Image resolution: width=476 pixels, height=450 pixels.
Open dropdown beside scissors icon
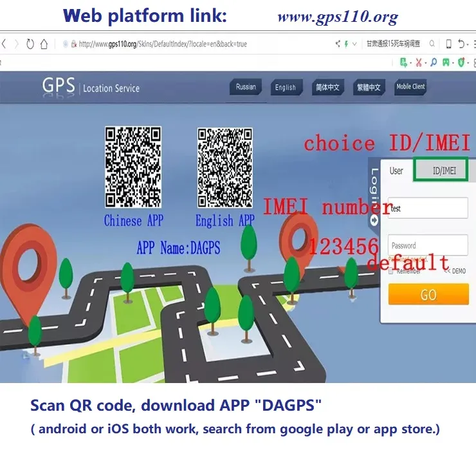tap(426, 63)
